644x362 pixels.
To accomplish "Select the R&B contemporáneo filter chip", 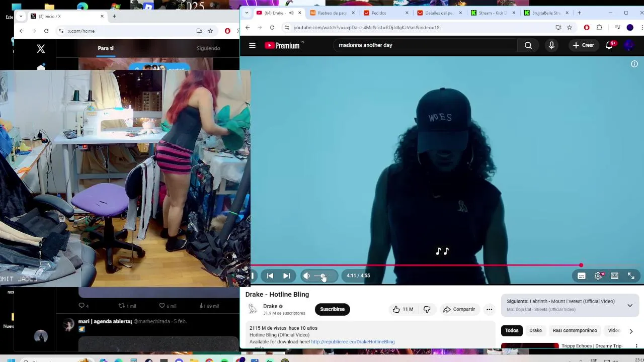I will coord(575,330).
